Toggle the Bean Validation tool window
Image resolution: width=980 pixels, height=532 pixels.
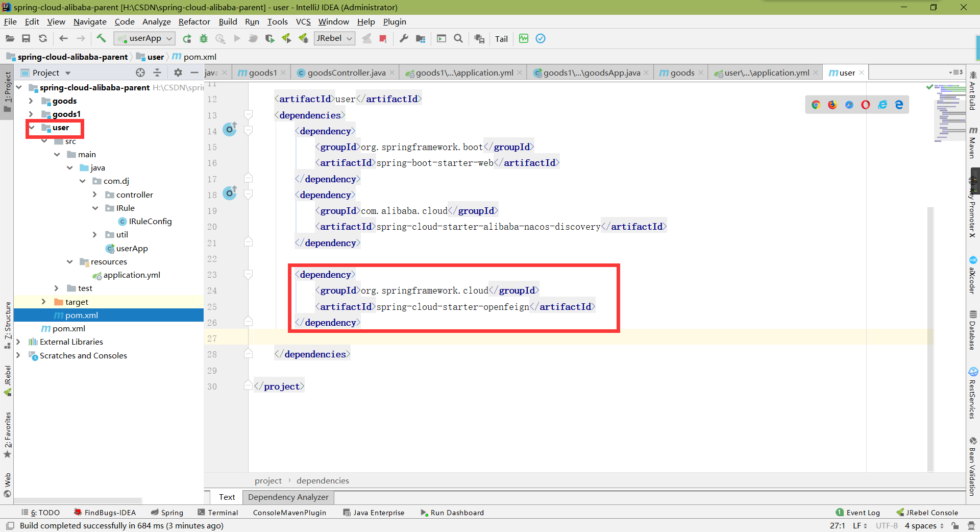pos(973,466)
